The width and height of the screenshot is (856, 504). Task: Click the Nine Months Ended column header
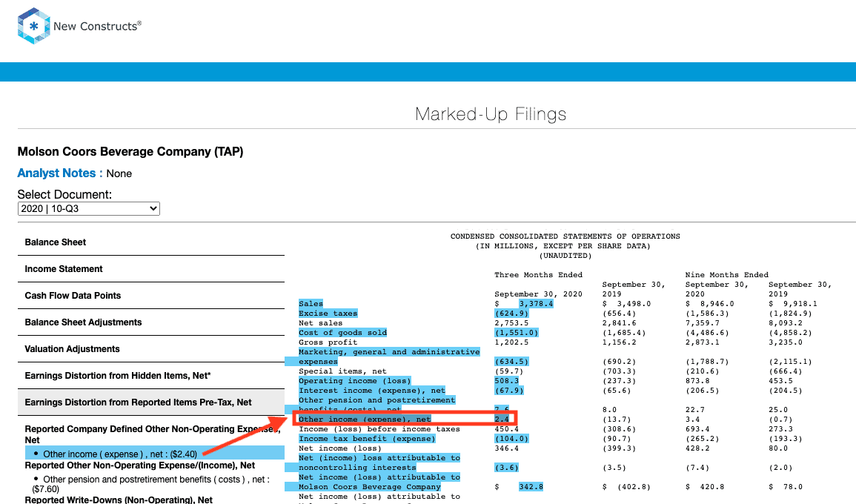coord(726,275)
